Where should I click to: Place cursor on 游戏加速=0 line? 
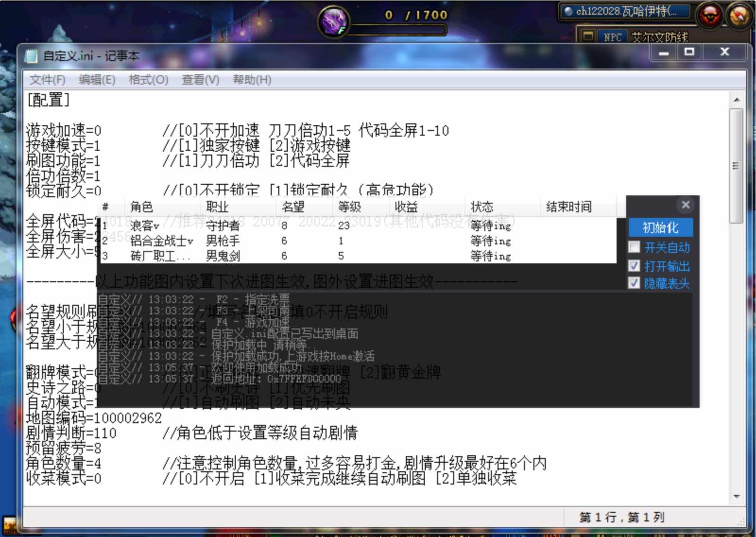pyautogui.click(x=64, y=130)
